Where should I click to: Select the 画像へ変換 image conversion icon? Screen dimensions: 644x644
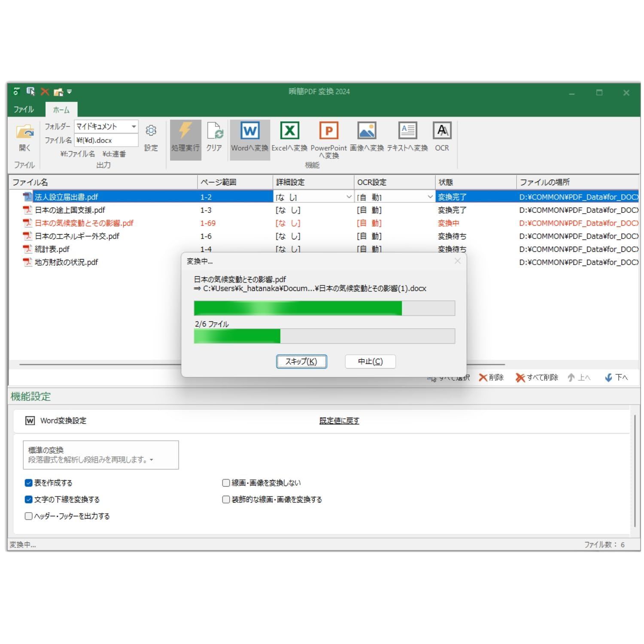367,131
